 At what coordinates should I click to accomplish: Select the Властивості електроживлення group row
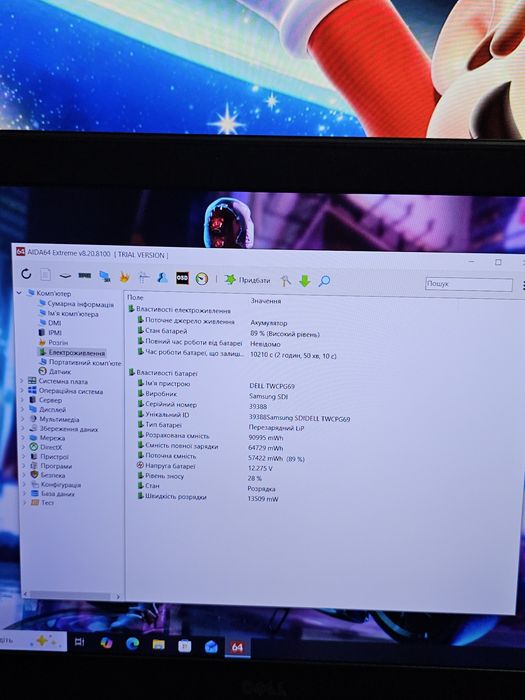click(180, 310)
